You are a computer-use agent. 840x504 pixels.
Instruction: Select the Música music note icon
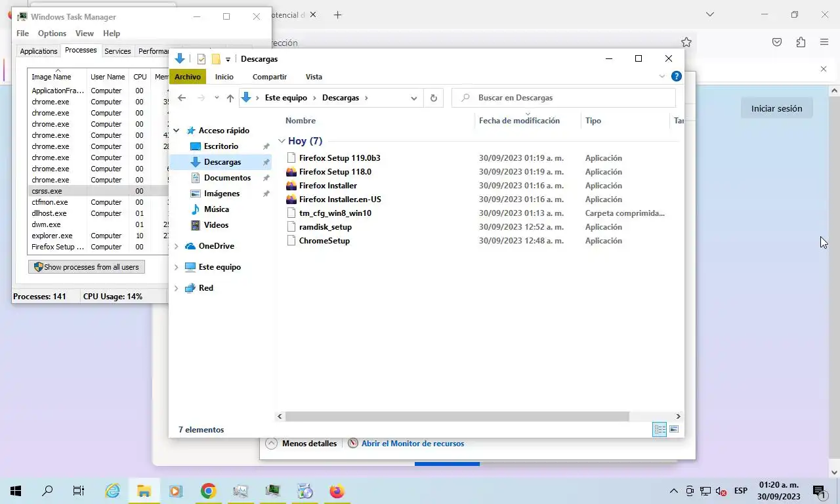click(x=195, y=209)
